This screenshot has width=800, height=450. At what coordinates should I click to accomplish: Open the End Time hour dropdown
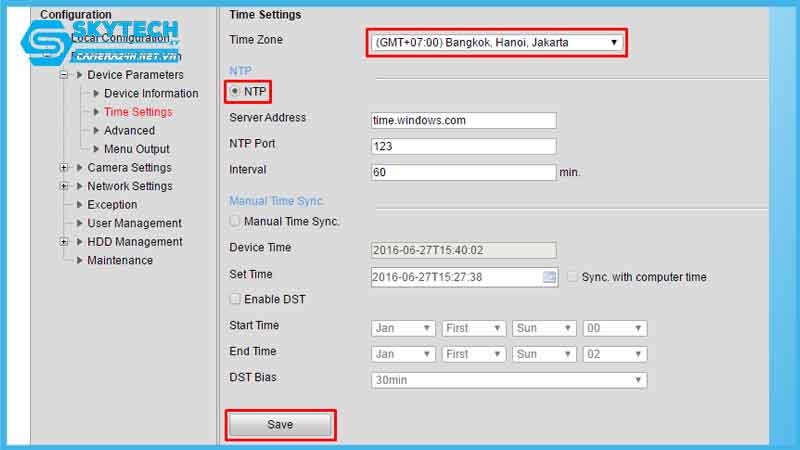[615, 354]
